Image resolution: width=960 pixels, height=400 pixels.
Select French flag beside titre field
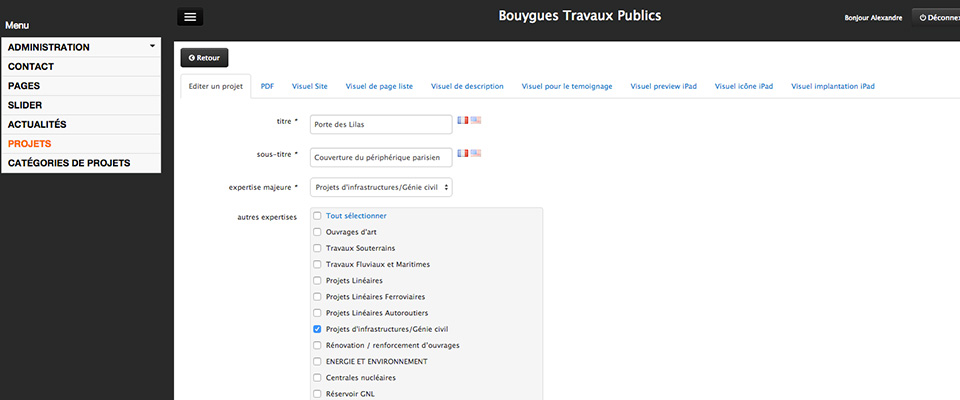(x=463, y=120)
